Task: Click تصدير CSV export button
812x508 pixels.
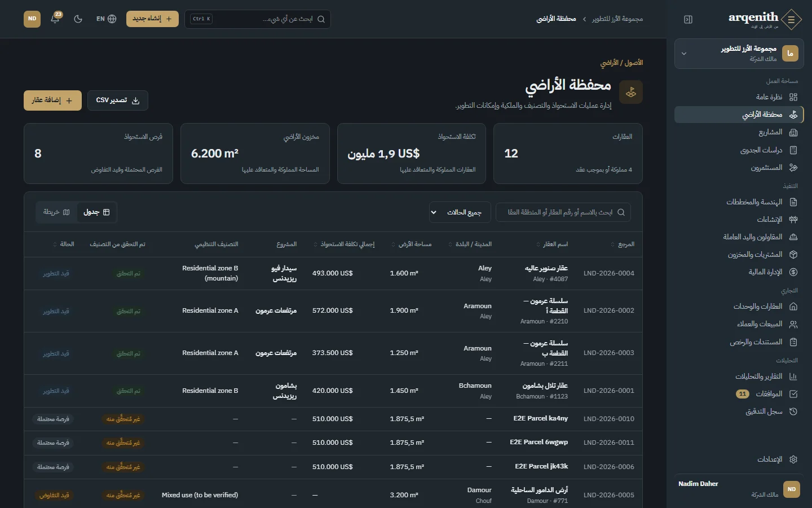Action: pos(117,100)
